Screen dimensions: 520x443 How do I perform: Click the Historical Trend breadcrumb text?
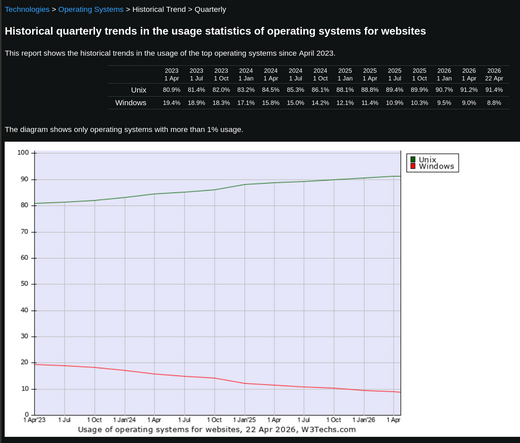tap(159, 9)
